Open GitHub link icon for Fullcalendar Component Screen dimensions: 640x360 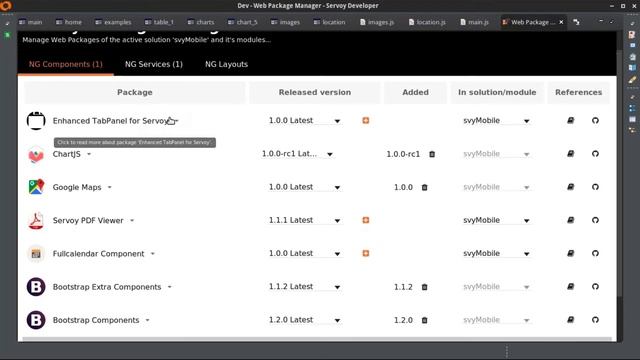[595, 253]
